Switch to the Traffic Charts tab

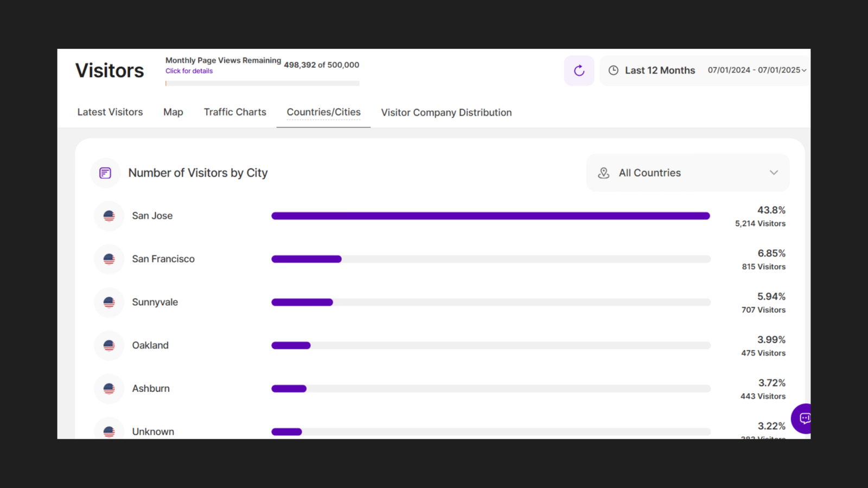click(x=235, y=112)
